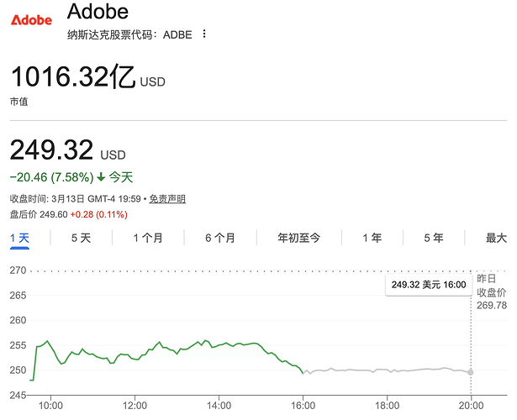
Task: Choose the 6 个月 tab
Action: pyautogui.click(x=220, y=238)
